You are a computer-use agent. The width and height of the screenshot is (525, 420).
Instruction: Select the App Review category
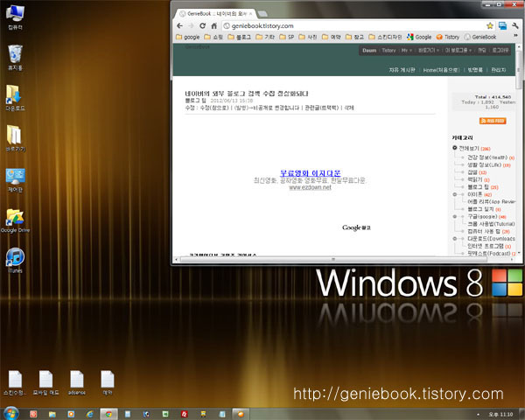(x=491, y=201)
